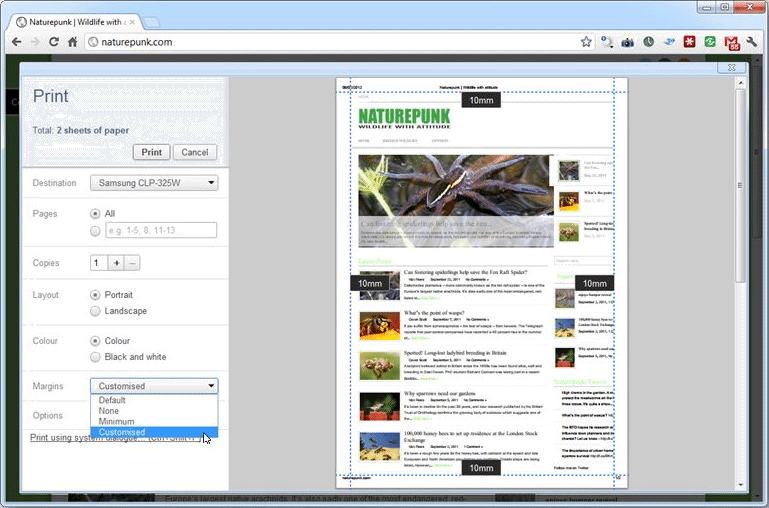Click the site info globe in address bar
The width and height of the screenshot is (769, 508).
tap(93, 42)
